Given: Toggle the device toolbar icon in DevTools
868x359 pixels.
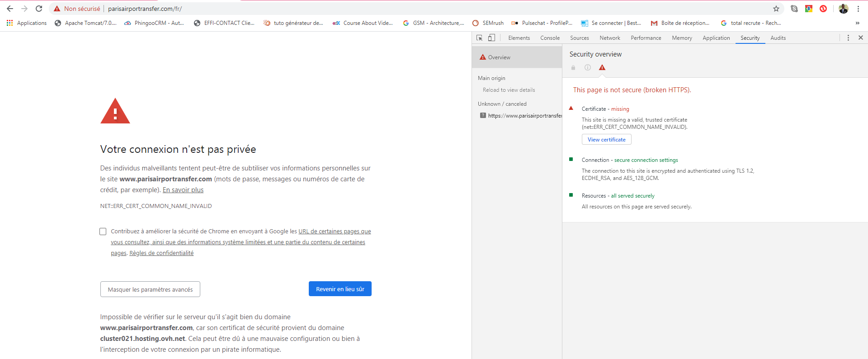Looking at the screenshot, I should coord(491,38).
